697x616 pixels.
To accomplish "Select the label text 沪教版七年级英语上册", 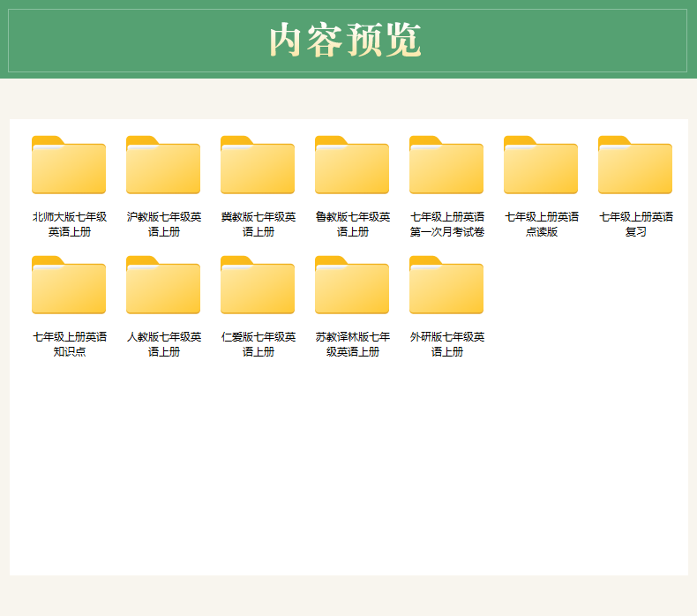I will click(x=163, y=224).
